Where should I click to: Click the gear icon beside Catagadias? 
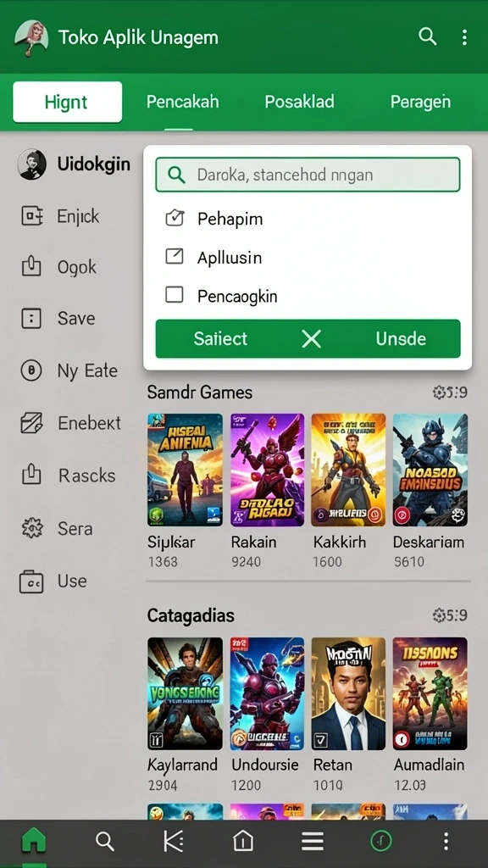[440, 615]
